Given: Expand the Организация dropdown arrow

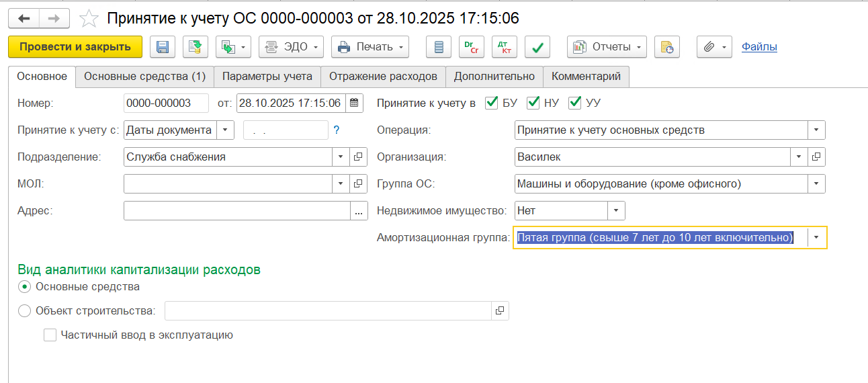Looking at the screenshot, I should [799, 157].
